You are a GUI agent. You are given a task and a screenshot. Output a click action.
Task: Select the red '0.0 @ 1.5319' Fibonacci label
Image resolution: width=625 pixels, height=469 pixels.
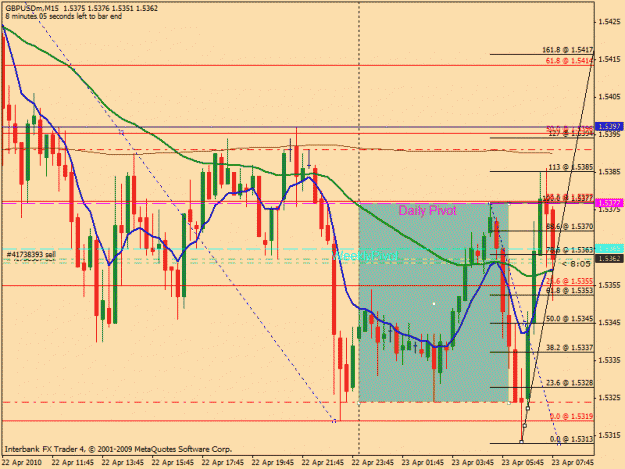[572, 416]
